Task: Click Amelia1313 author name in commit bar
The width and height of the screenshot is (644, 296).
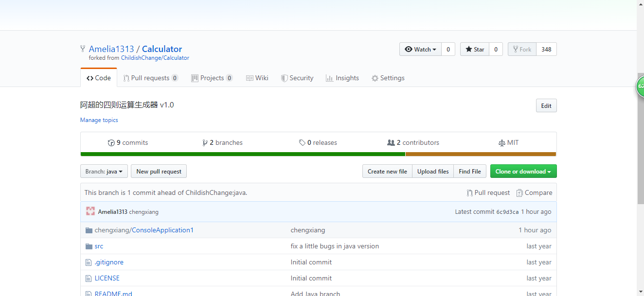Action: [x=112, y=212]
